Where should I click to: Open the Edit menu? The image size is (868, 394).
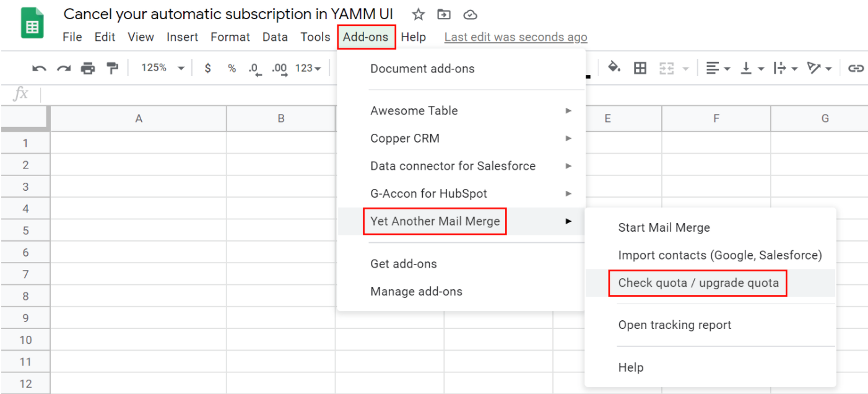(105, 37)
